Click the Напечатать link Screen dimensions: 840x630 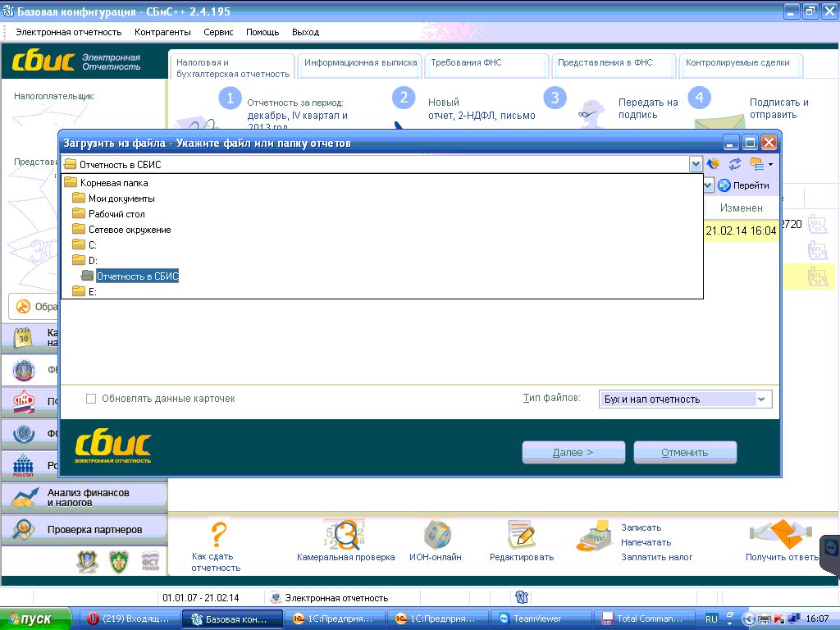pos(646,542)
